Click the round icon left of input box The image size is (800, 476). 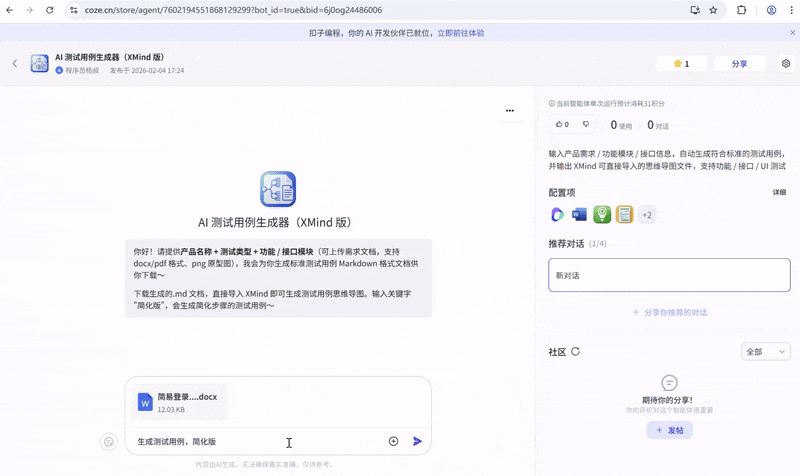click(x=109, y=442)
